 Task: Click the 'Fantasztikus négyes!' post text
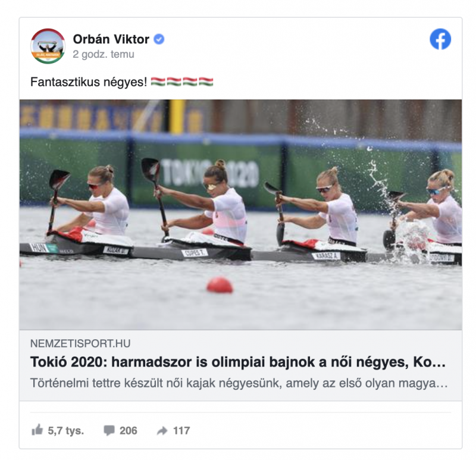[x=89, y=82]
